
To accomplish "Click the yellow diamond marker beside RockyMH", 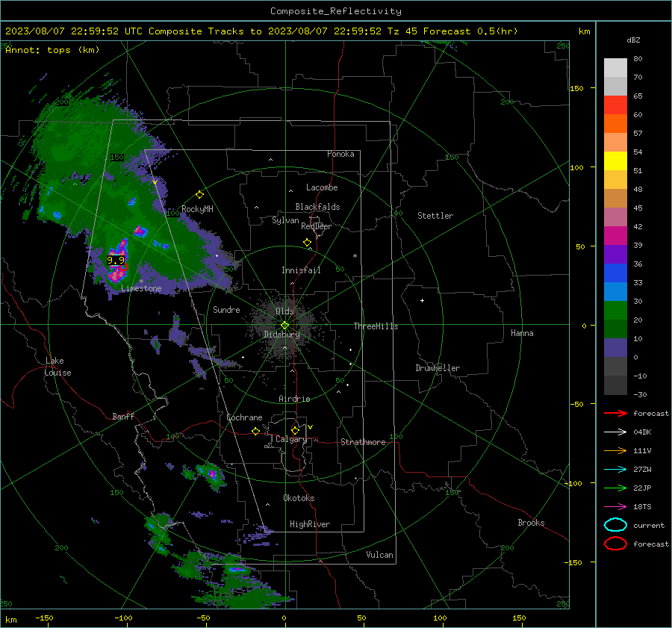I will click(x=199, y=195).
